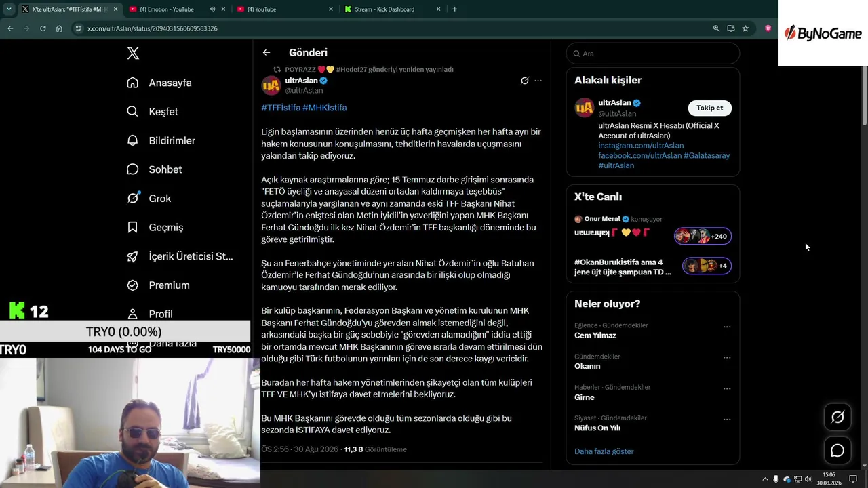The image size is (868, 488).
Task: Open the Profil menu item
Action: click(150, 314)
